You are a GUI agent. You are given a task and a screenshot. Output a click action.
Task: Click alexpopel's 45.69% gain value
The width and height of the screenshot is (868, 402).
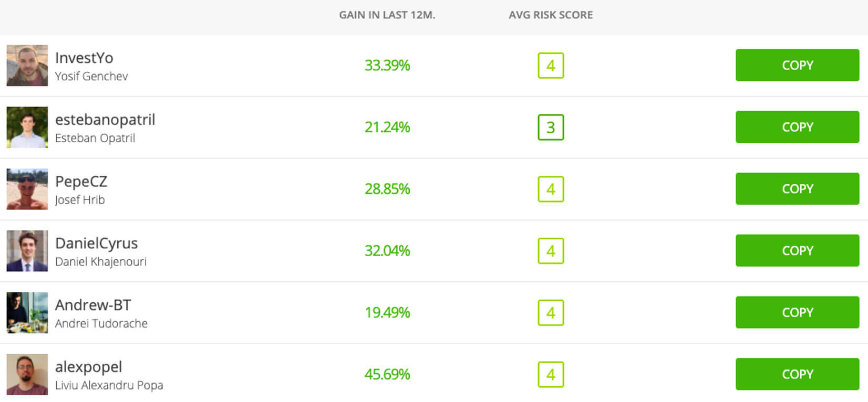pyautogui.click(x=387, y=374)
